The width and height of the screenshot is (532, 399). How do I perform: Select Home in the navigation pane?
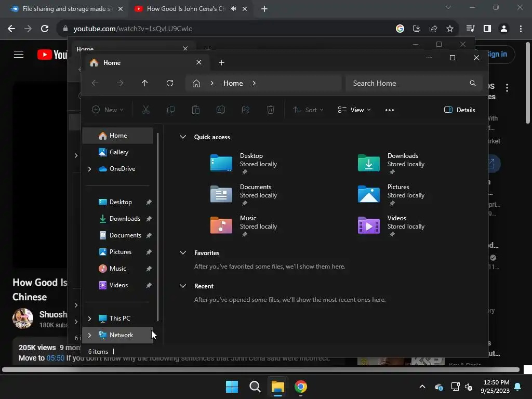coord(118,136)
